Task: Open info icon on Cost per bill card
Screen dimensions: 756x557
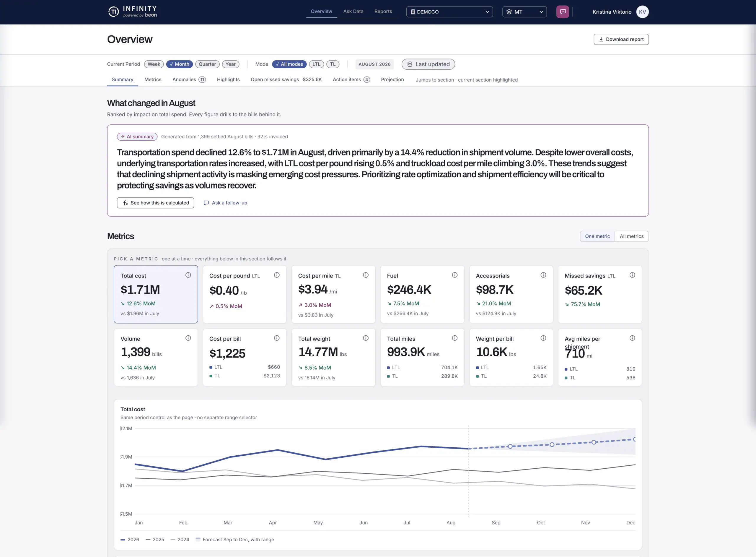Action: (277, 338)
